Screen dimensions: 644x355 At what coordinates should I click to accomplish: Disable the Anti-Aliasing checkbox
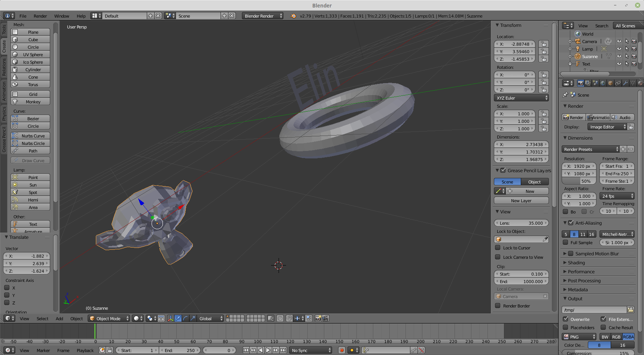click(571, 223)
